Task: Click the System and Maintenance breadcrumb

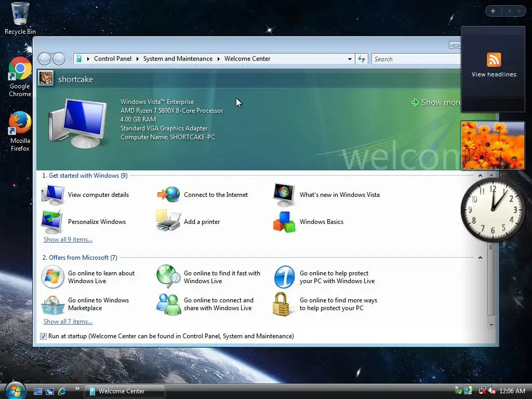Action: tap(178, 59)
